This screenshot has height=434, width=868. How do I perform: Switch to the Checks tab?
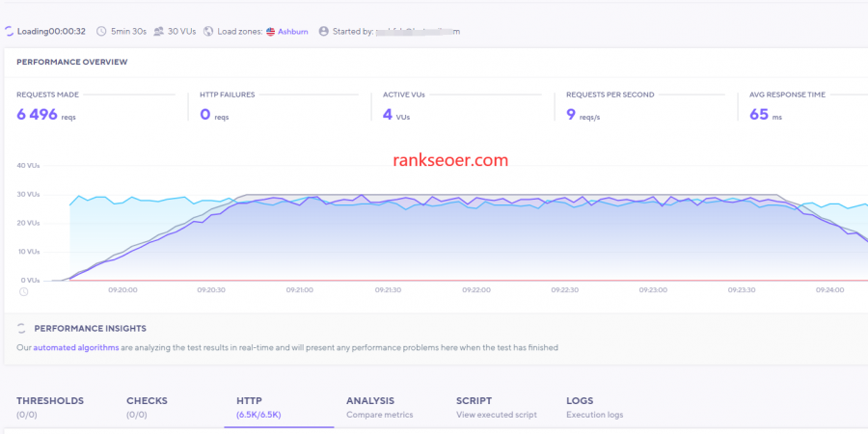pos(147,407)
